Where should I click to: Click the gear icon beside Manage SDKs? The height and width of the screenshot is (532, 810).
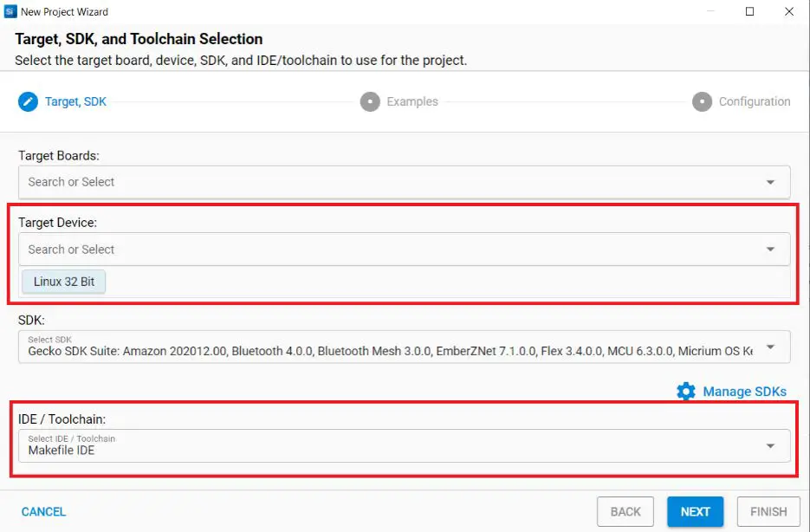click(686, 392)
